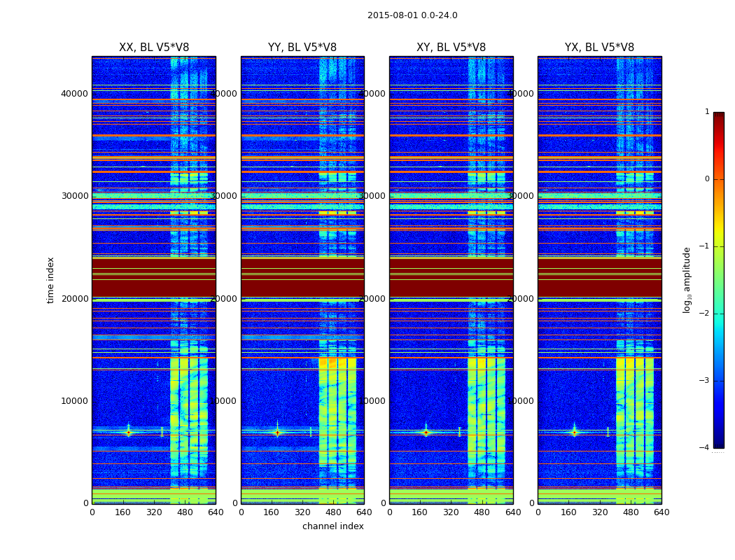Click the XY, BL V5*V8 subplot title
Screen dimensions: 735x560
click(x=451, y=48)
